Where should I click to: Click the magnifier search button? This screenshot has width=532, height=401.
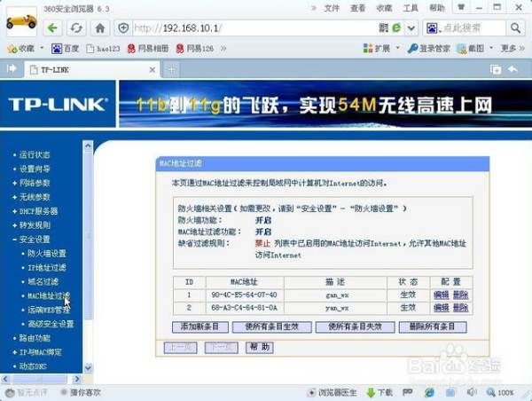(515, 28)
